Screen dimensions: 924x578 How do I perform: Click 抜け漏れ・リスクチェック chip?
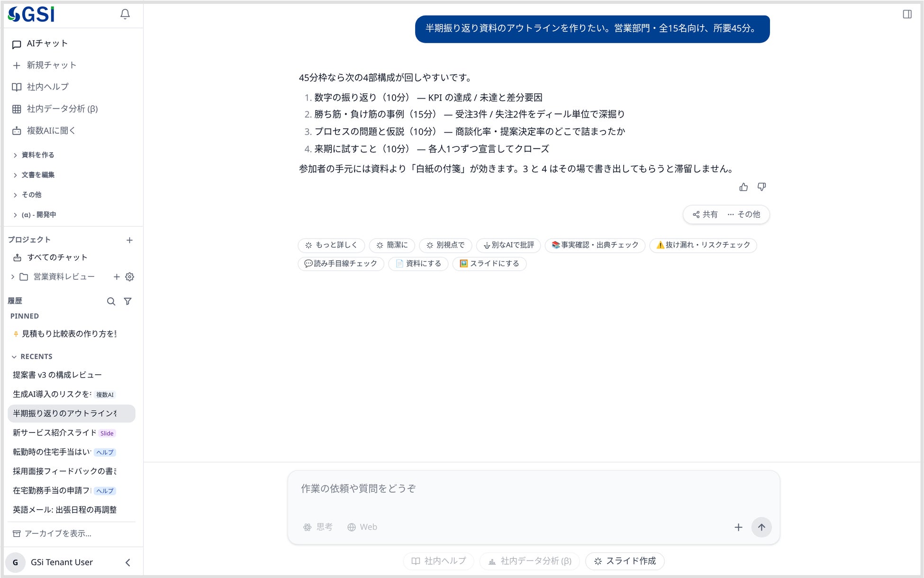[x=703, y=245]
